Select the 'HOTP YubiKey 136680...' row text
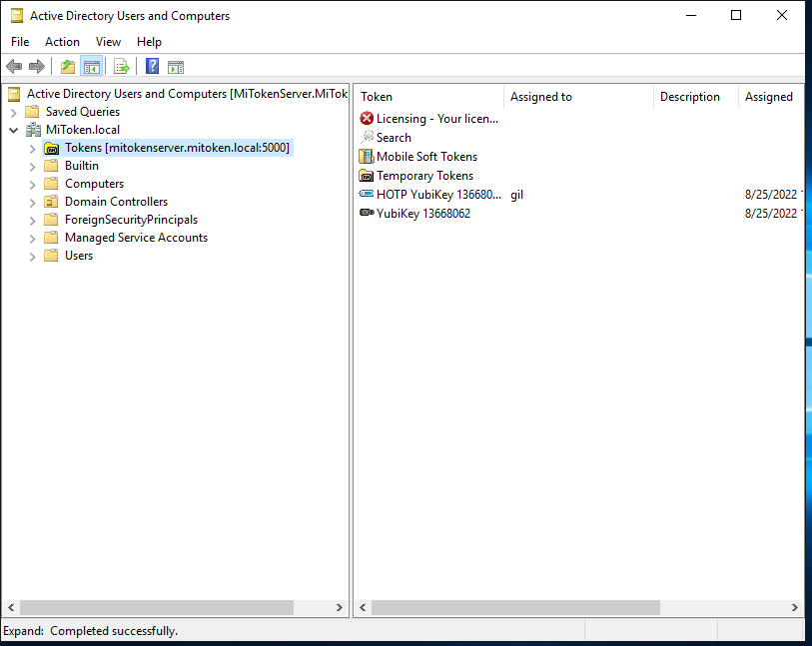Screen dimensions: 812x646 pos(438,194)
